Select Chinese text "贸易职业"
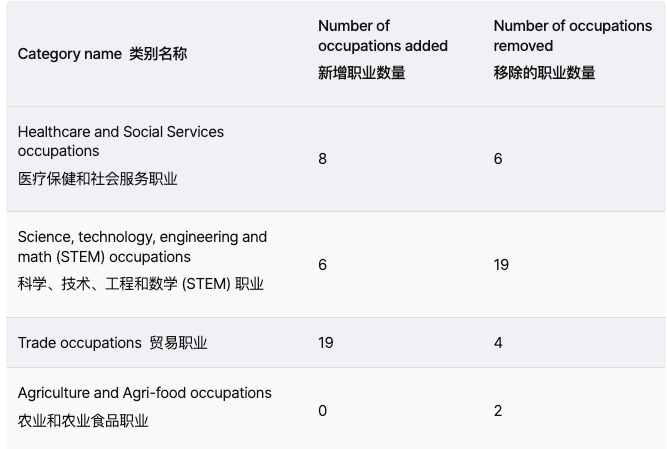This screenshot has width=667, height=449. point(178,343)
